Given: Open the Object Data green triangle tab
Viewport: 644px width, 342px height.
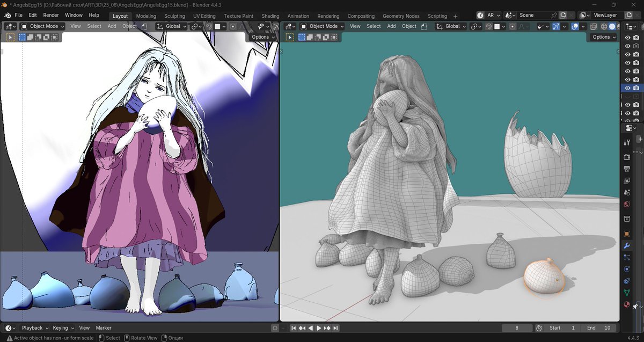Looking at the screenshot, I should coord(626,293).
